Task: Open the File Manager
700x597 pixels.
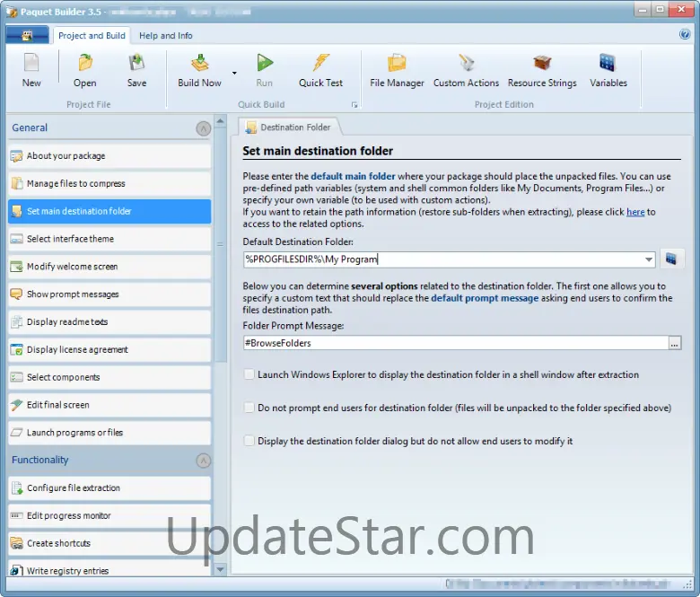Action: pos(397,70)
